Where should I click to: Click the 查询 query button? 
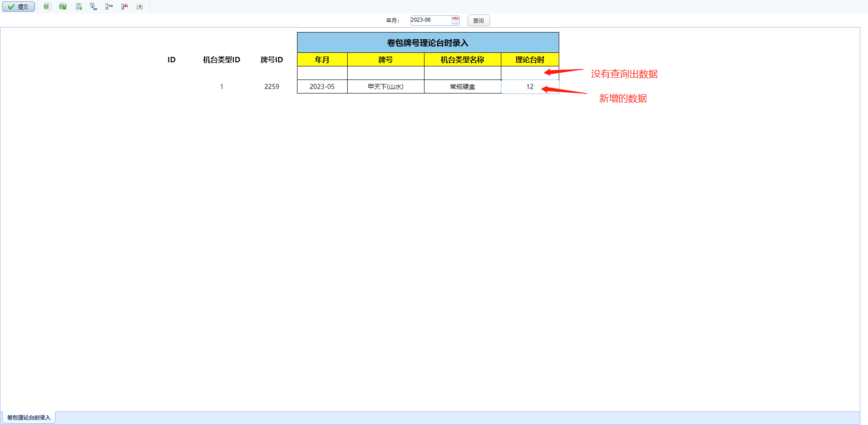[x=478, y=20]
